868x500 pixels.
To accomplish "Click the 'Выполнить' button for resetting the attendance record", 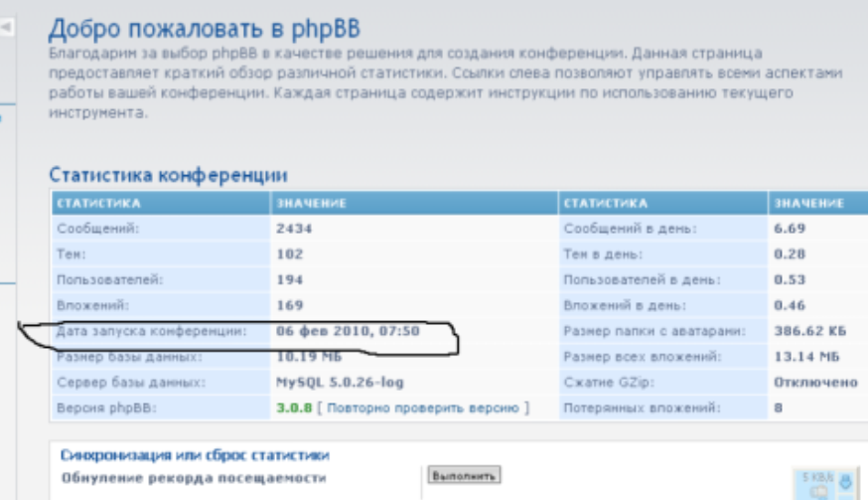I will 464,475.
